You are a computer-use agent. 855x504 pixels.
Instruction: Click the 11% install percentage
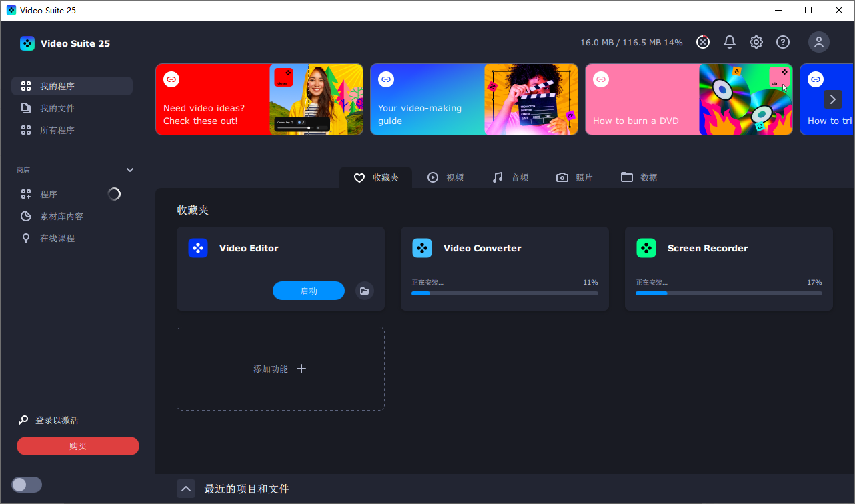point(590,283)
